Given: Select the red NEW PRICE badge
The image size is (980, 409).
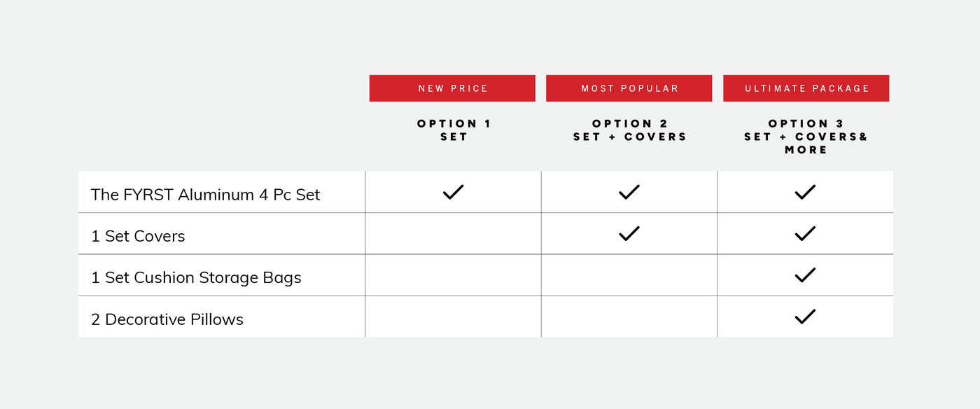Looking at the screenshot, I should (452, 88).
